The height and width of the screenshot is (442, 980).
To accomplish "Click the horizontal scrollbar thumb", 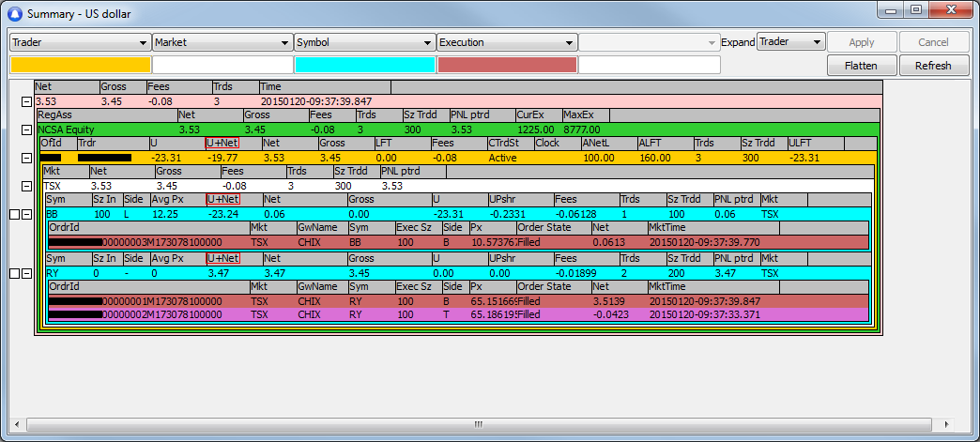I will click(x=479, y=422).
